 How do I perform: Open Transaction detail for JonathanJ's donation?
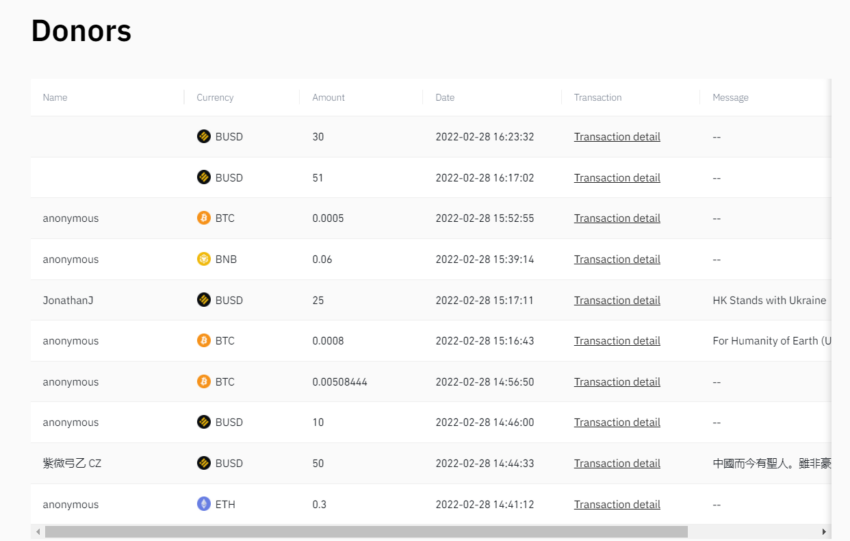617,300
